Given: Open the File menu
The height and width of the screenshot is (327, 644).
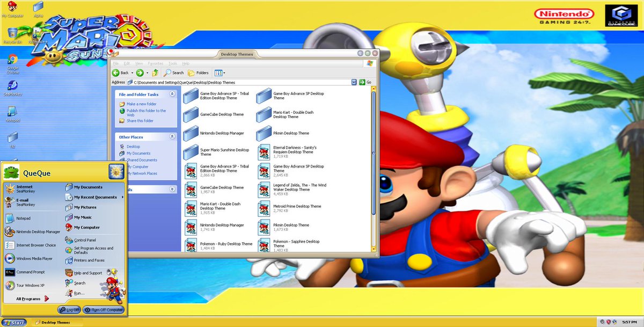Looking at the screenshot, I should 115,63.
